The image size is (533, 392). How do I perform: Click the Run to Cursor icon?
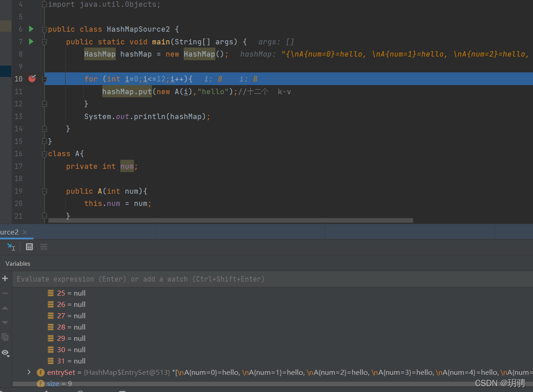[x=11, y=247]
